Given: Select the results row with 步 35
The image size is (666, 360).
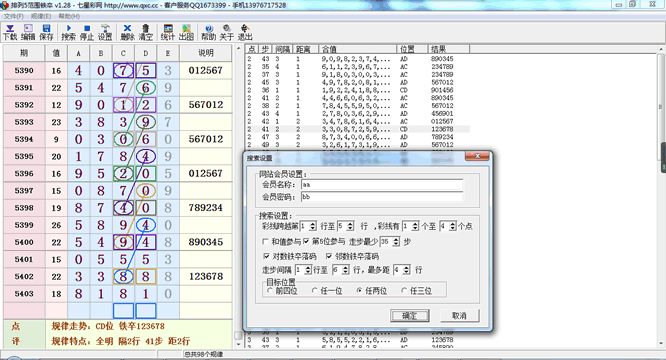Looking at the screenshot, I should (358, 67).
